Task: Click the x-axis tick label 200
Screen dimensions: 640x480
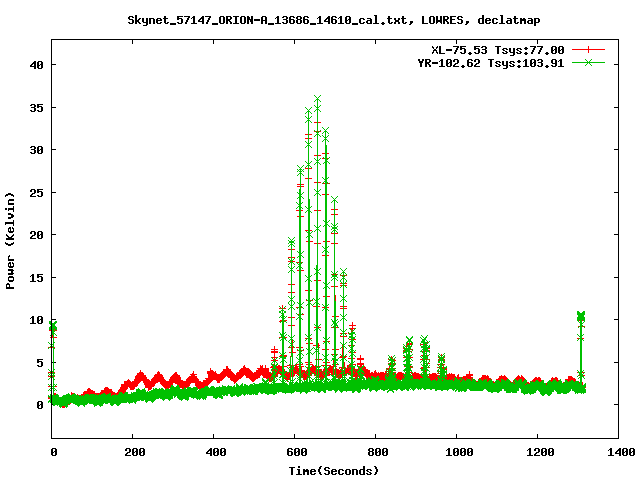Action: (x=134, y=452)
